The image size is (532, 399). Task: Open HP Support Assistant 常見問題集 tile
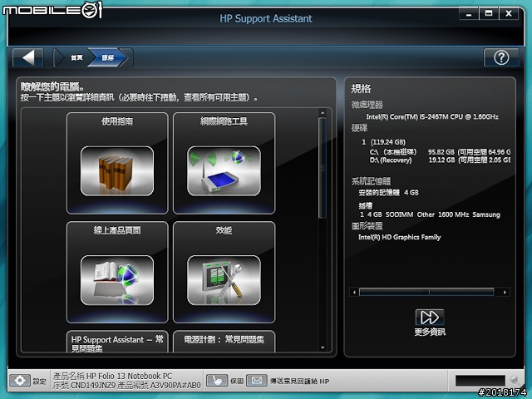pos(117,342)
